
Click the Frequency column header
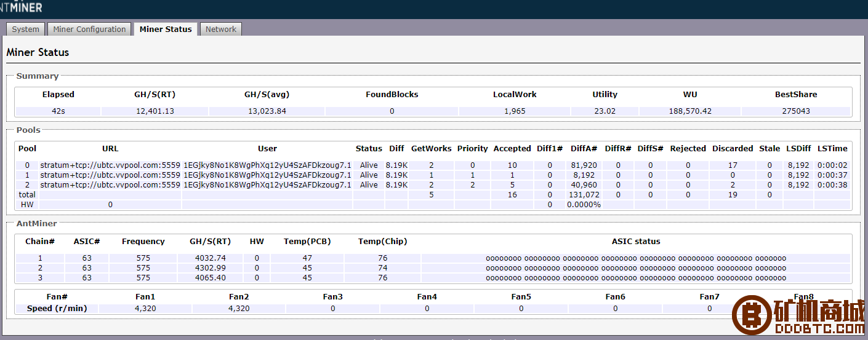143,242
